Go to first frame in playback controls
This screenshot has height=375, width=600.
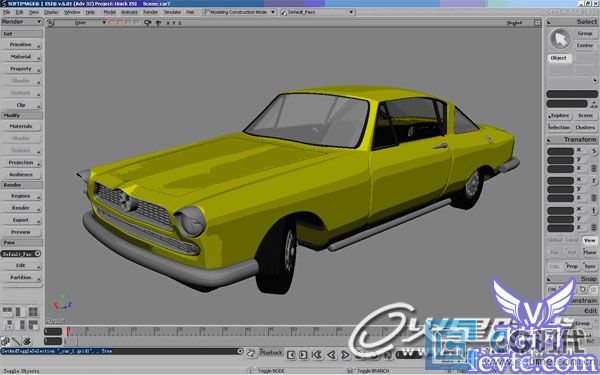pyautogui.click(x=316, y=355)
